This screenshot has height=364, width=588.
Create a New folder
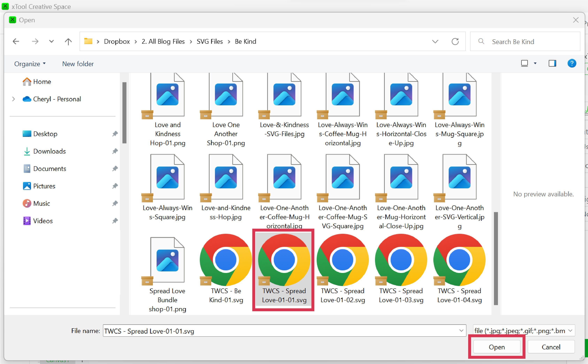78,64
